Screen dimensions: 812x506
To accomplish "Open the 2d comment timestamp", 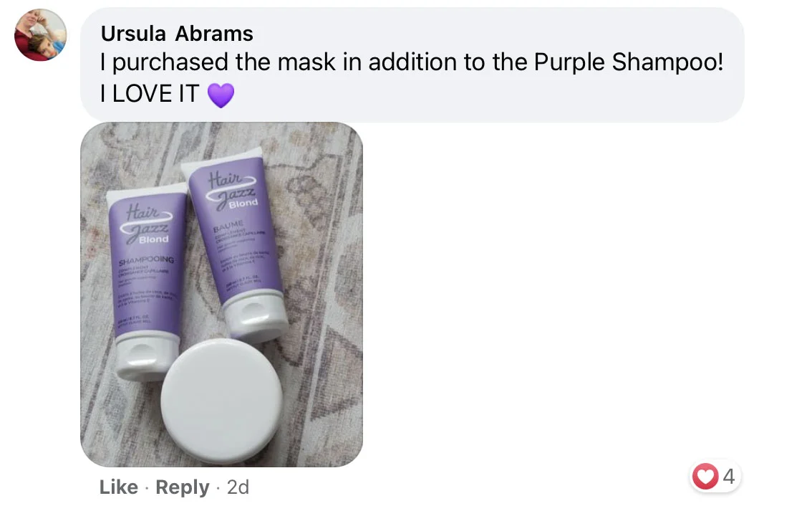I will click(238, 487).
